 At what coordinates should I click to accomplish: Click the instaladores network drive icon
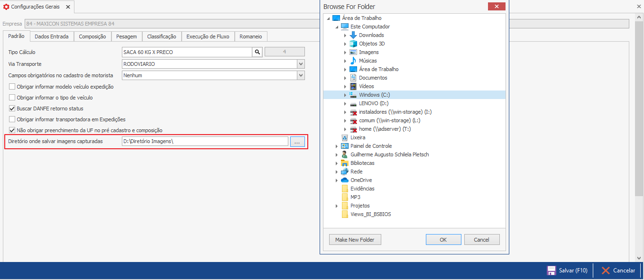[x=353, y=112]
